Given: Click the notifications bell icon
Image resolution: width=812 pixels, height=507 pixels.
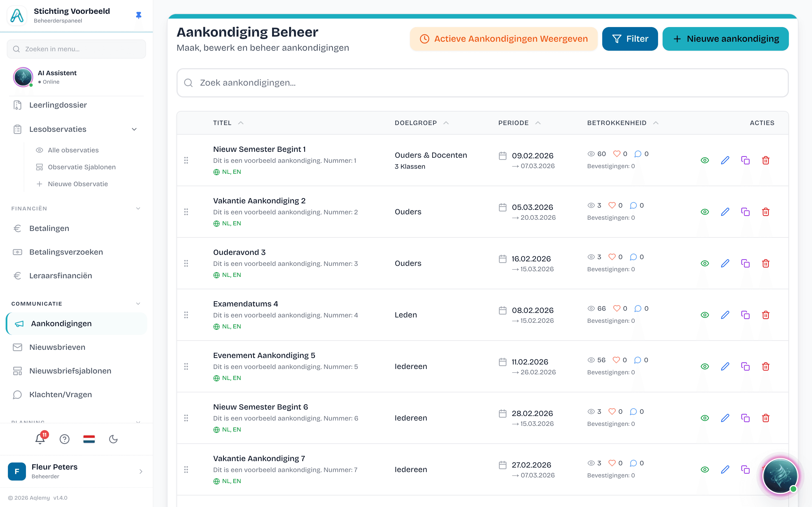Looking at the screenshot, I should 40,439.
